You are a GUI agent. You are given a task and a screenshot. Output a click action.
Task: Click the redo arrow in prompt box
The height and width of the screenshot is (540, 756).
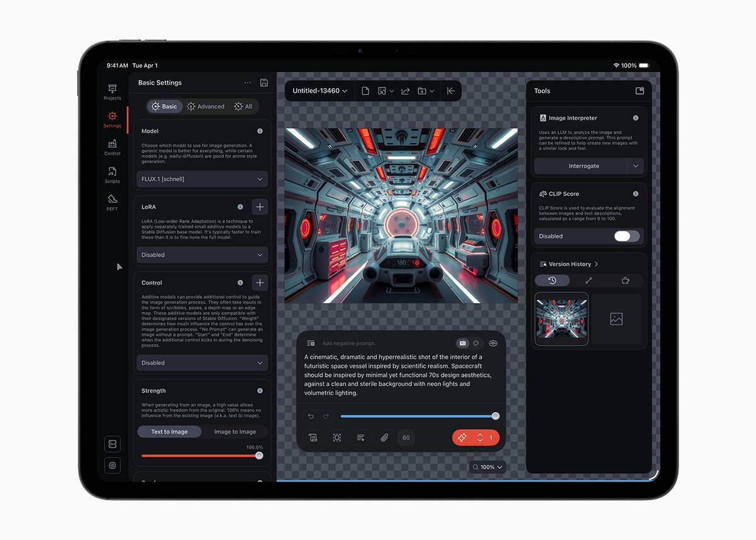[326, 416]
